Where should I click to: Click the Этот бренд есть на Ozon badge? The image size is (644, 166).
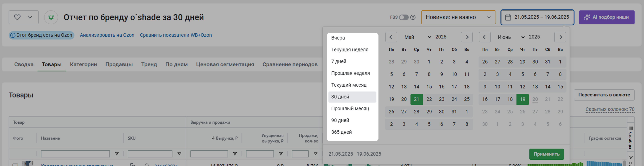pyautogui.click(x=42, y=35)
